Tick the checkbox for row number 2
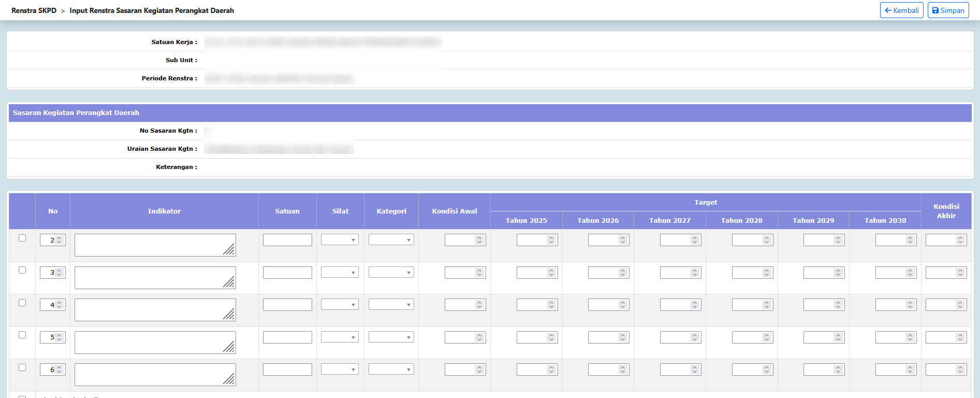 pyautogui.click(x=22, y=238)
